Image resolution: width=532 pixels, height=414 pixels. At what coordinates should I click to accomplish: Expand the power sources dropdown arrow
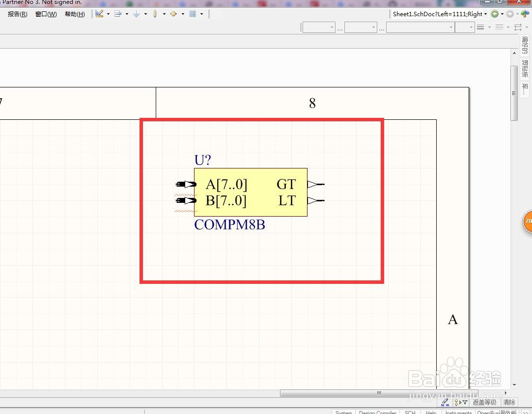coord(145,14)
